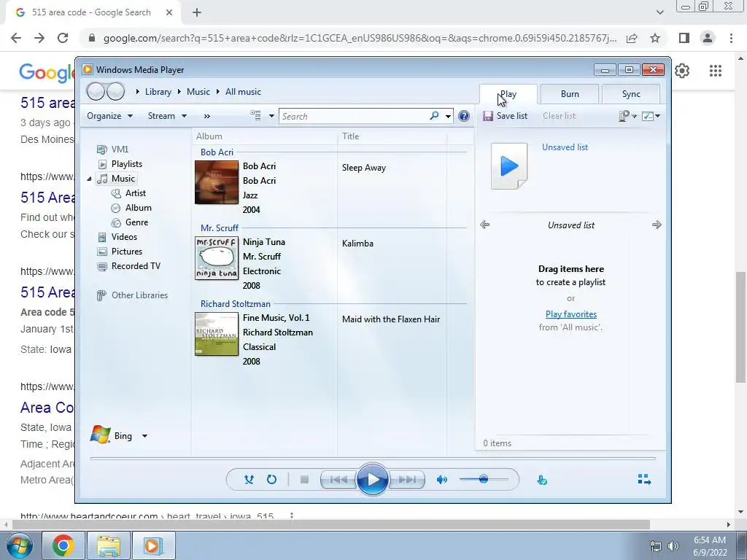Switch to the Play tab
Image resolution: width=747 pixels, height=560 pixels.
[508, 94]
